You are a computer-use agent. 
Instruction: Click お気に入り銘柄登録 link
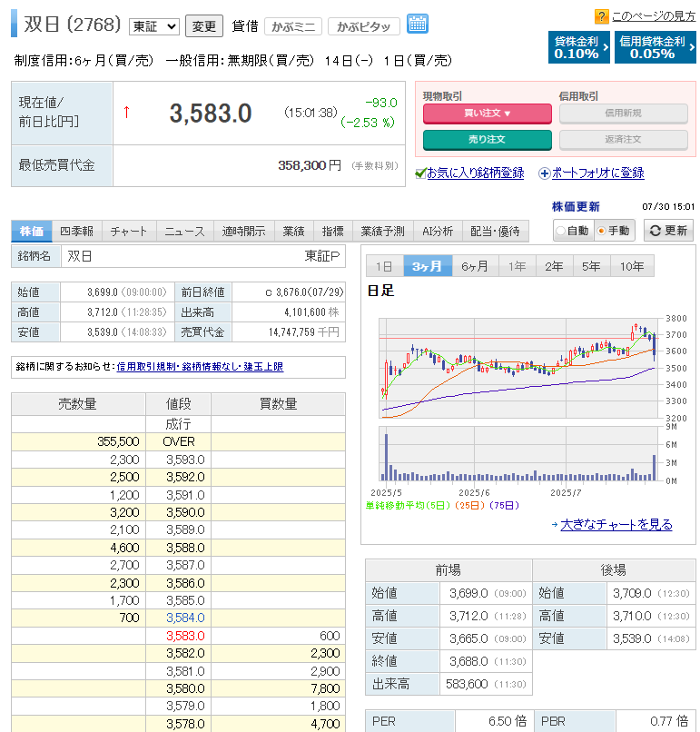click(475, 173)
